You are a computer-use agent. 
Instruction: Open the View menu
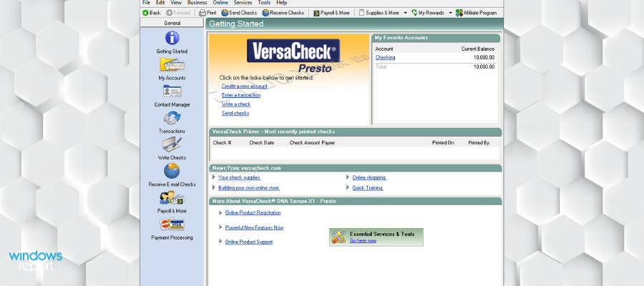[x=176, y=2]
